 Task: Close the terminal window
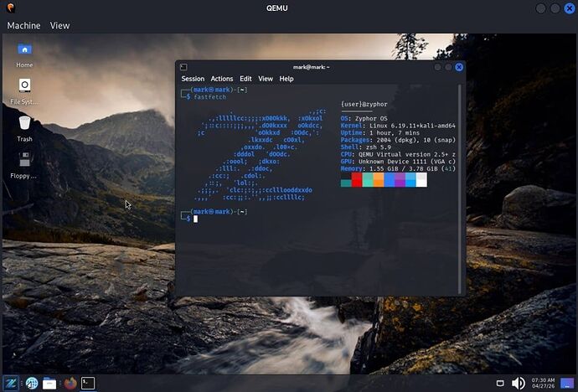pos(459,67)
